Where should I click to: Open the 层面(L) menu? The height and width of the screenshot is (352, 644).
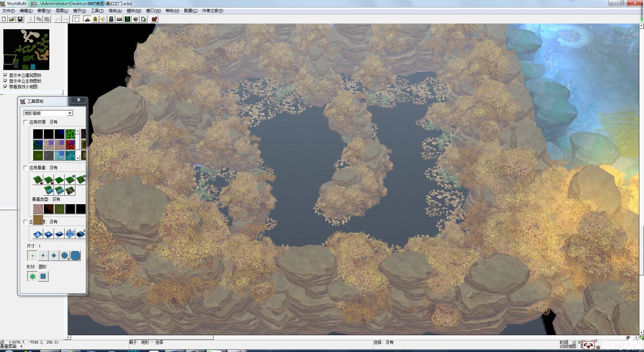pos(62,11)
